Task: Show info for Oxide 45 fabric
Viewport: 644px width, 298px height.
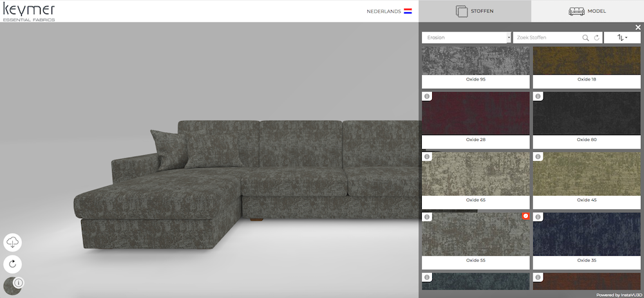Action: tap(538, 156)
